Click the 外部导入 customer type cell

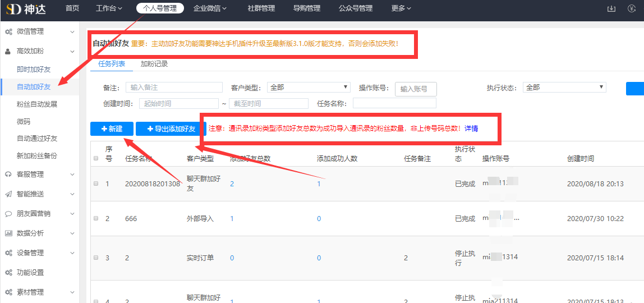tap(200, 219)
